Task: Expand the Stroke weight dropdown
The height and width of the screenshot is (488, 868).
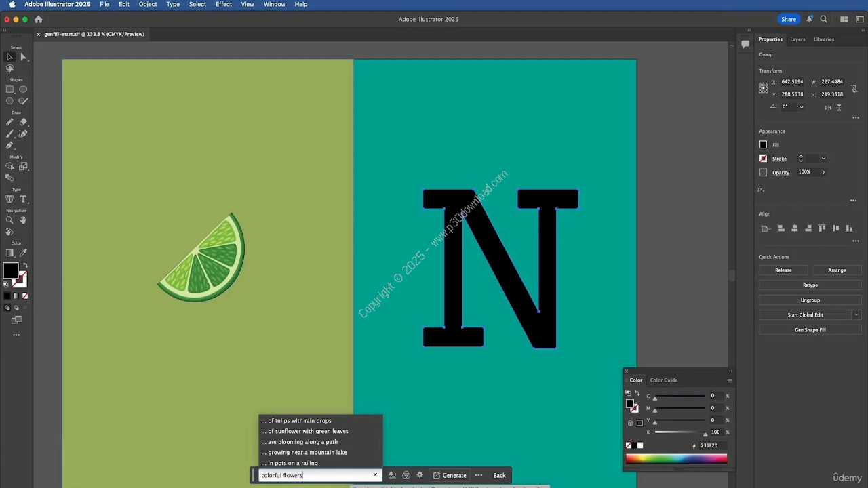Action: 823,159
